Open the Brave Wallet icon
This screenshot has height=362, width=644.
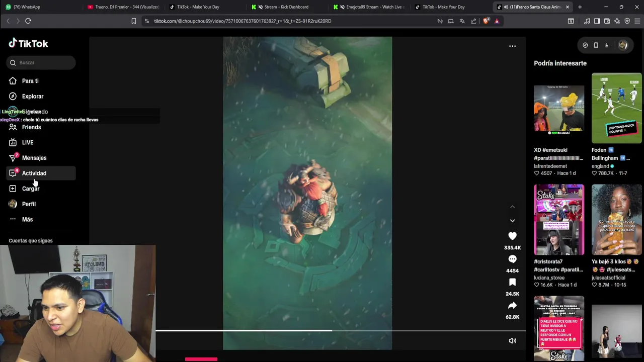[x=607, y=21]
